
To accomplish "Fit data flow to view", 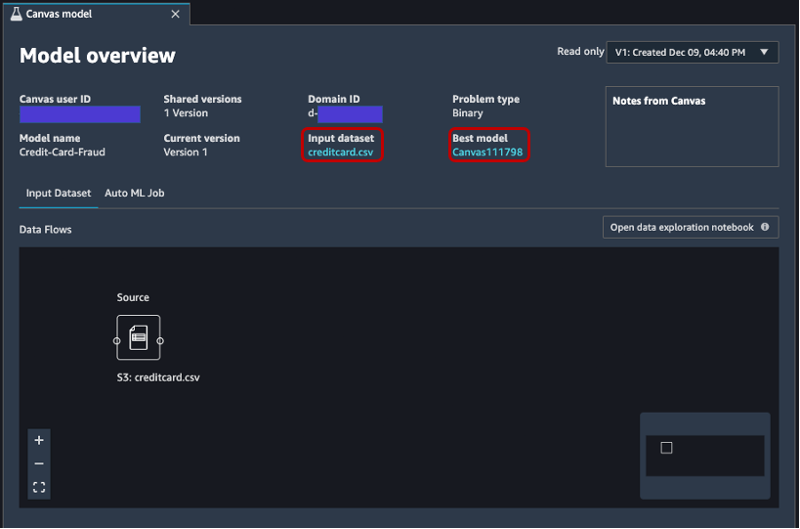I will [39, 487].
